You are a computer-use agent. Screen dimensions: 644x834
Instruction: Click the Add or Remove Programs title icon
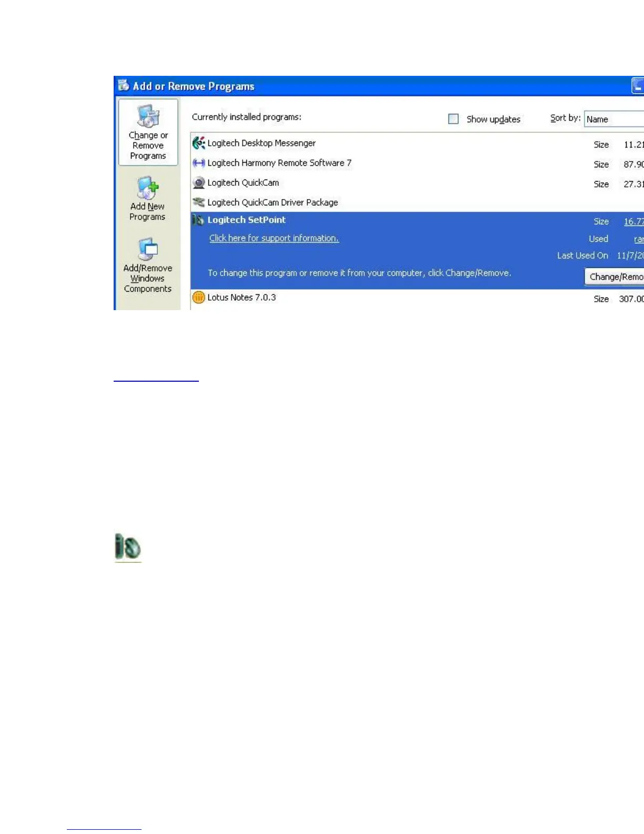click(x=124, y=85)
